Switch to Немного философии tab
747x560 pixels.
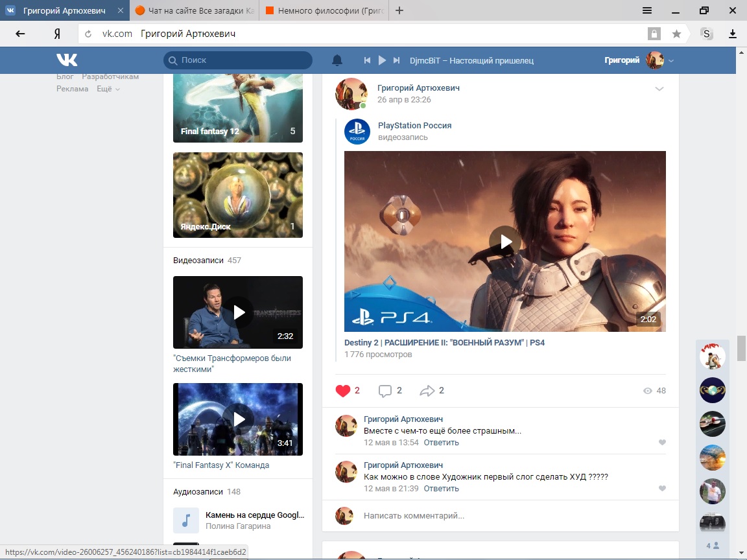[x=324, y=10]
